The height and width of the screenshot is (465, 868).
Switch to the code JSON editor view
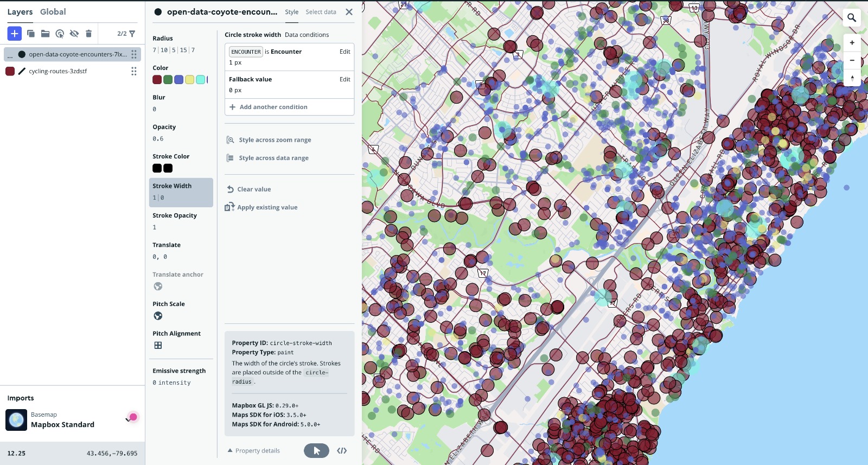point(342,451)
